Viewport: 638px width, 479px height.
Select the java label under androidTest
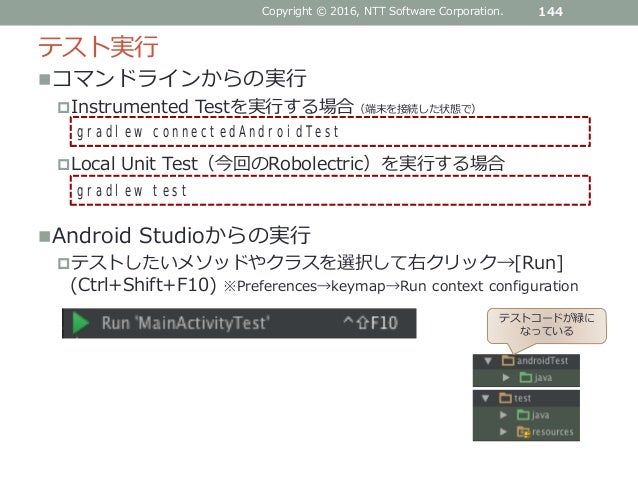click(x=543, y=378)
